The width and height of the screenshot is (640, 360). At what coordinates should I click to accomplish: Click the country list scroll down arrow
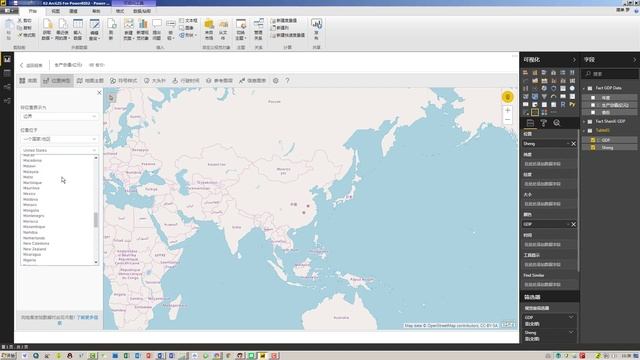coord(96,262)
